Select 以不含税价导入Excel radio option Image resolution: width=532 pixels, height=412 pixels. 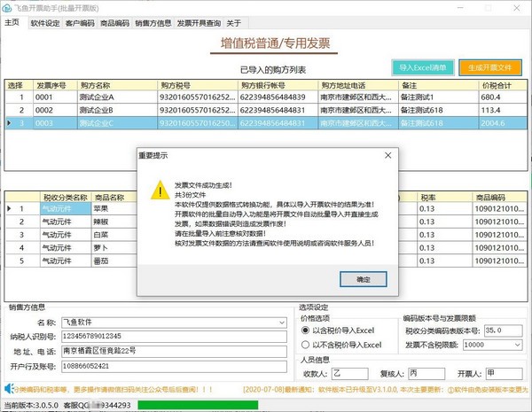pos(307,345)
